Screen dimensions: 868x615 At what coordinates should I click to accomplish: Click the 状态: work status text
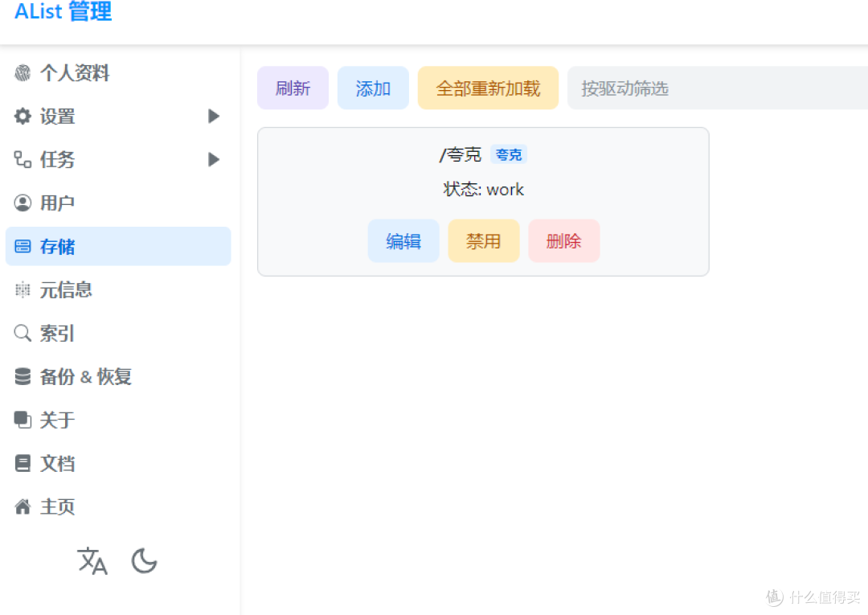point(483,189)
